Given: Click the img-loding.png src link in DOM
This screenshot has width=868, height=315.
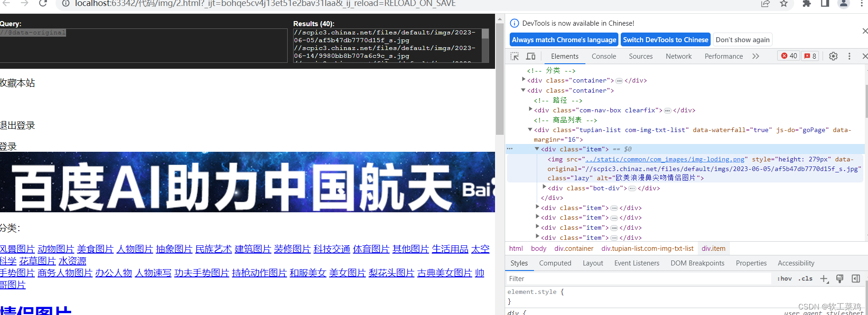Looking at the screenshot, I should click(665, 159).
